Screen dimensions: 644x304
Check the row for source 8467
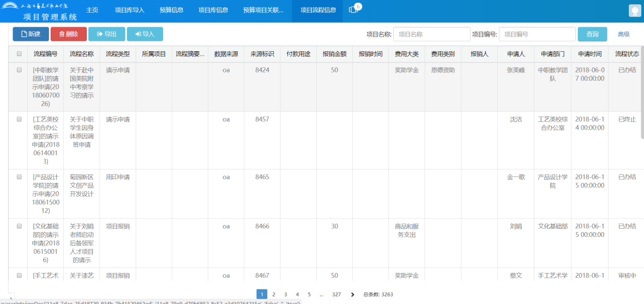(19, 275)
